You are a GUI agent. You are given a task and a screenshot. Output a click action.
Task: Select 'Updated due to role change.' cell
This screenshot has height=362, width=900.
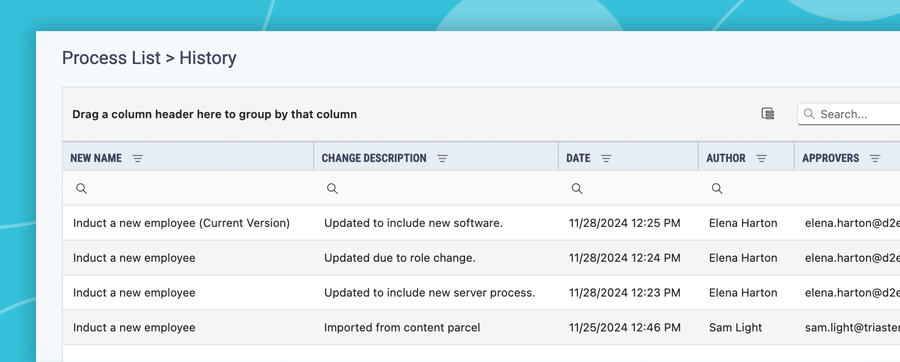(399, 258)
